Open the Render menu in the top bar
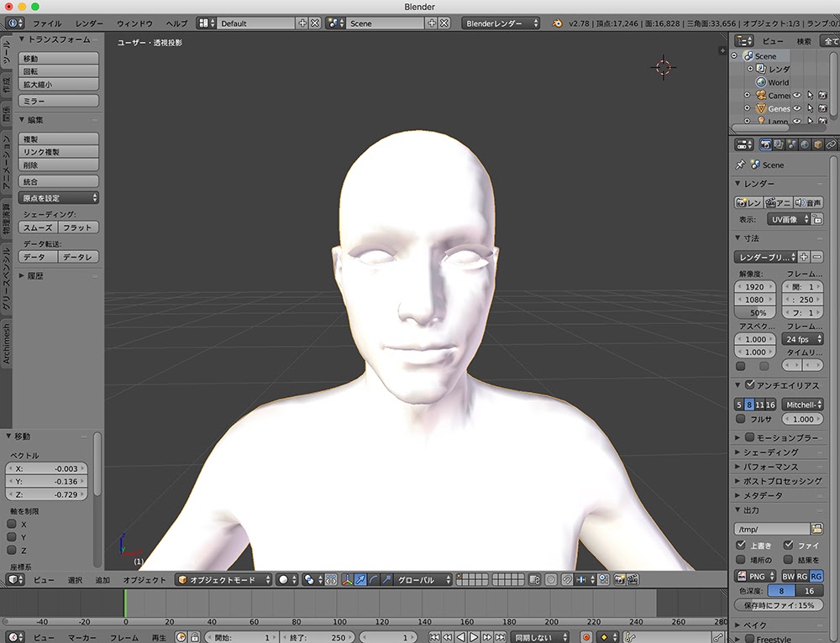 [x=89, y=24]
